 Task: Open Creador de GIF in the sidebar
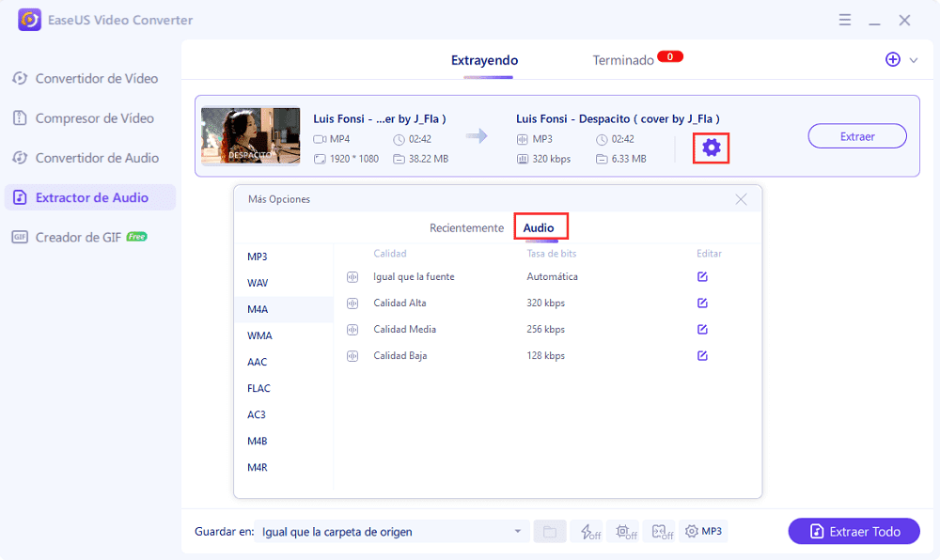point(90,237)
